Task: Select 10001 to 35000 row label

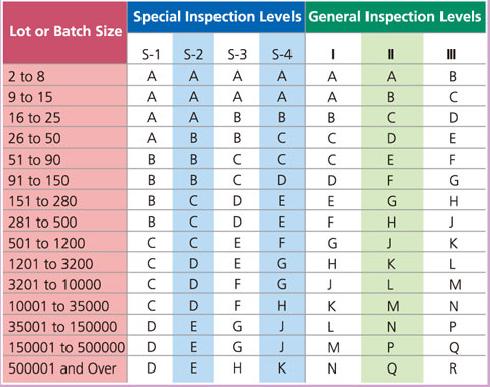Action: (x=59, y=306)
